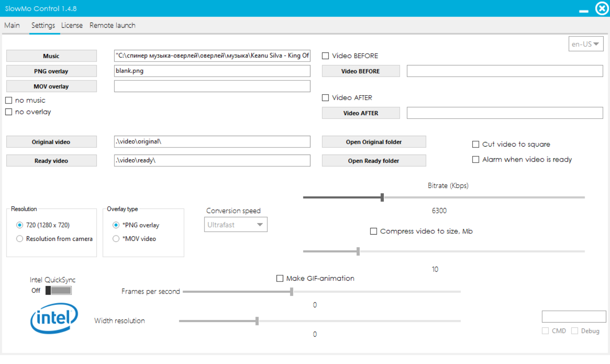Enable the no music checkbox
610x364 pixels.
9,101
